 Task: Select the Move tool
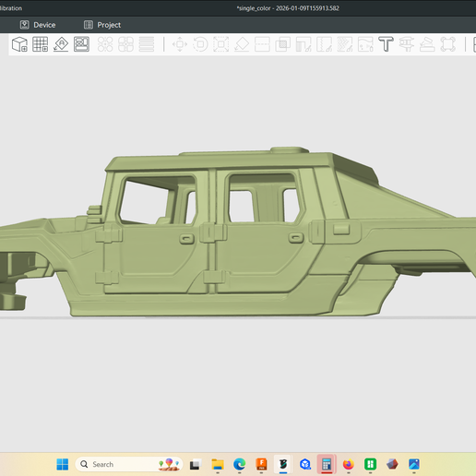(x=180, y=44)
